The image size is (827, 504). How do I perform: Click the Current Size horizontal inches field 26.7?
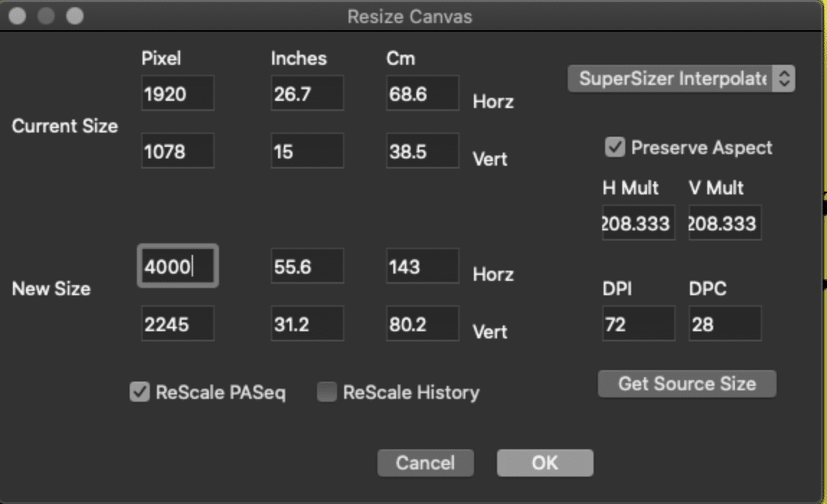308,94
